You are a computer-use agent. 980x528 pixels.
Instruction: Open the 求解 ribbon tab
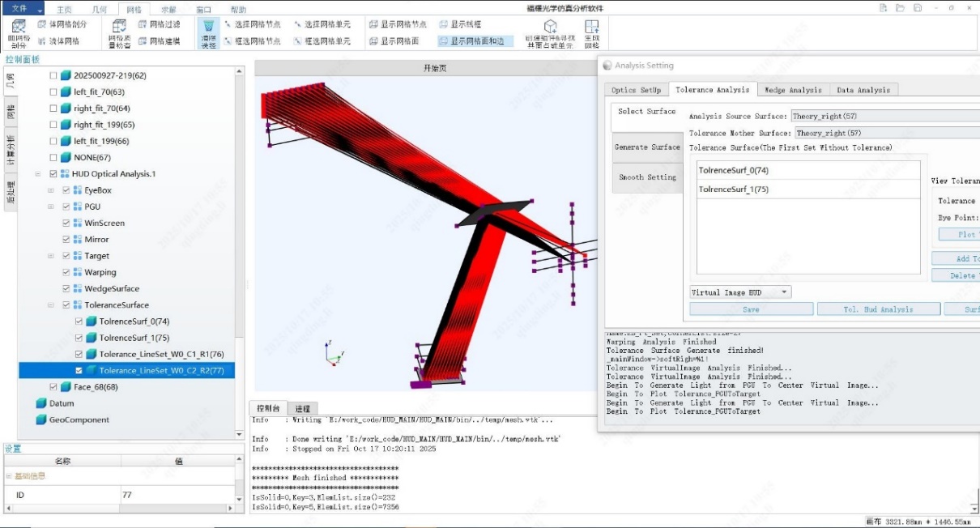(x=168, y=10)
